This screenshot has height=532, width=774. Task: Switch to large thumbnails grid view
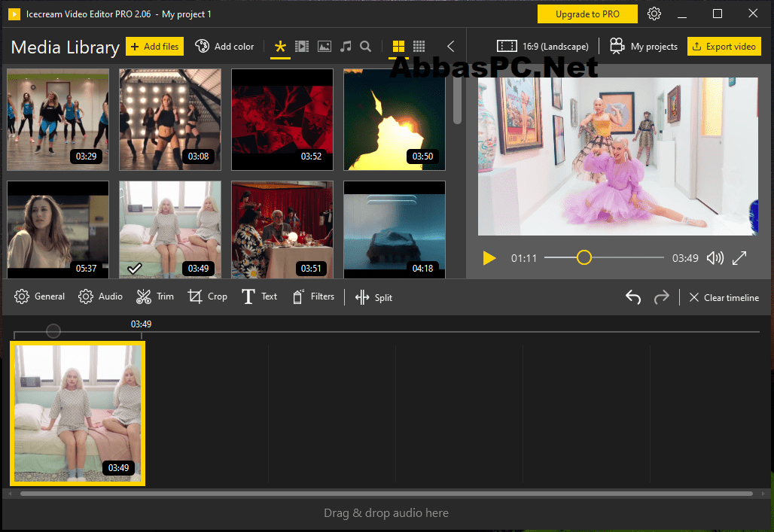(398, 47)
